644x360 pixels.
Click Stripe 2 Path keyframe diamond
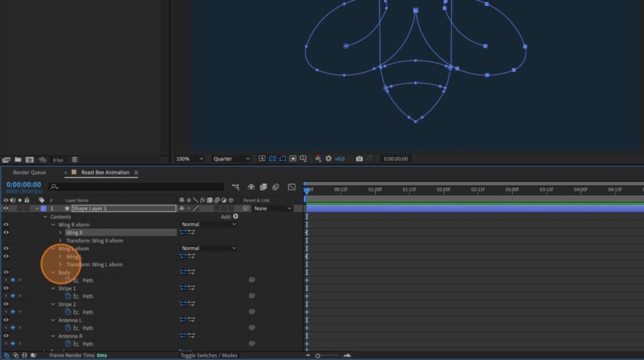point(13,312)
